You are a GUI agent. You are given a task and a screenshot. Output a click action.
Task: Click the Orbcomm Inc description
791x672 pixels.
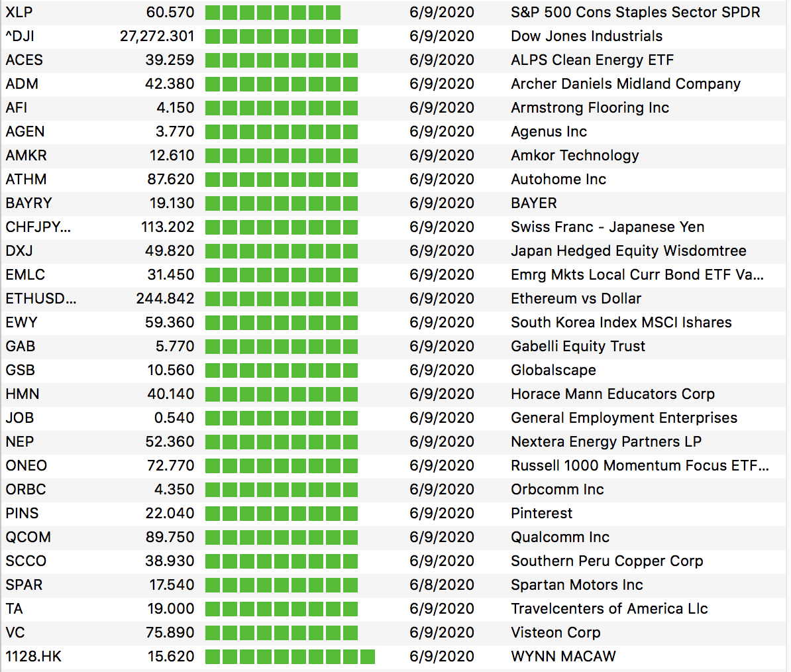(557, 489)
